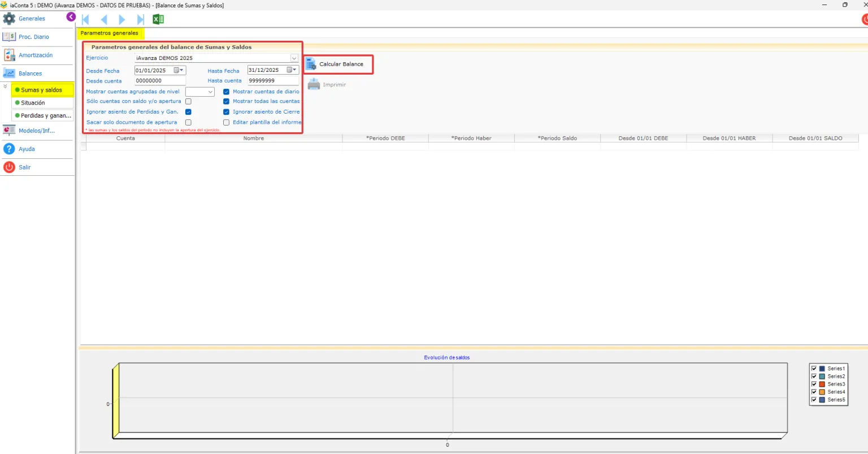Click the Salir power icon

click(9, 167)
